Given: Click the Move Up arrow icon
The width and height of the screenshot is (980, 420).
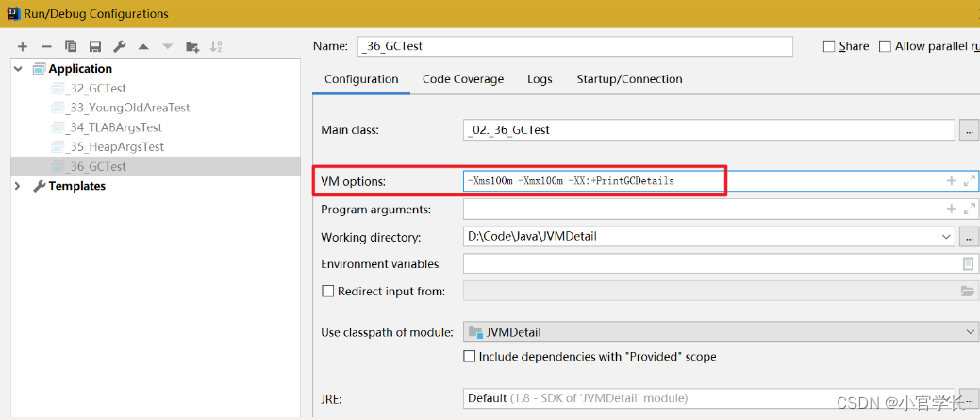Looking at the screenshot, I should tap(143, 46).
